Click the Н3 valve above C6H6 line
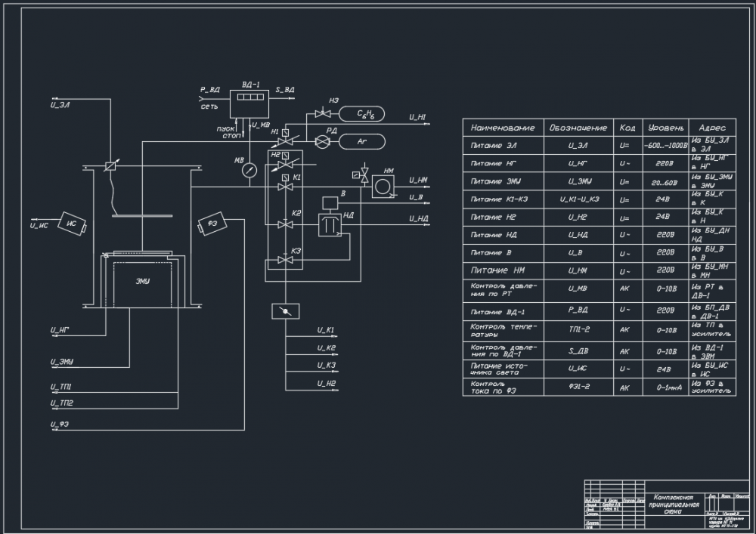 point(321,113)
